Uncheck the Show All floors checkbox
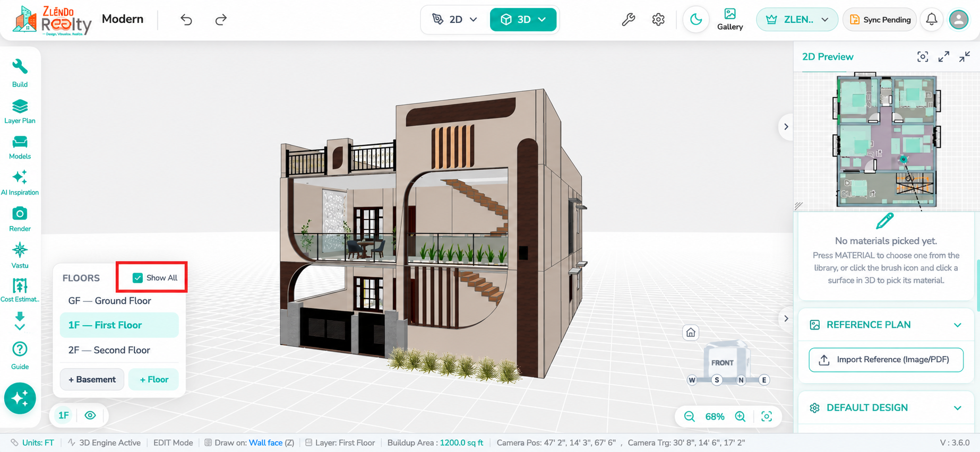Screen dimensions: 980x452 tap(137, 278)
